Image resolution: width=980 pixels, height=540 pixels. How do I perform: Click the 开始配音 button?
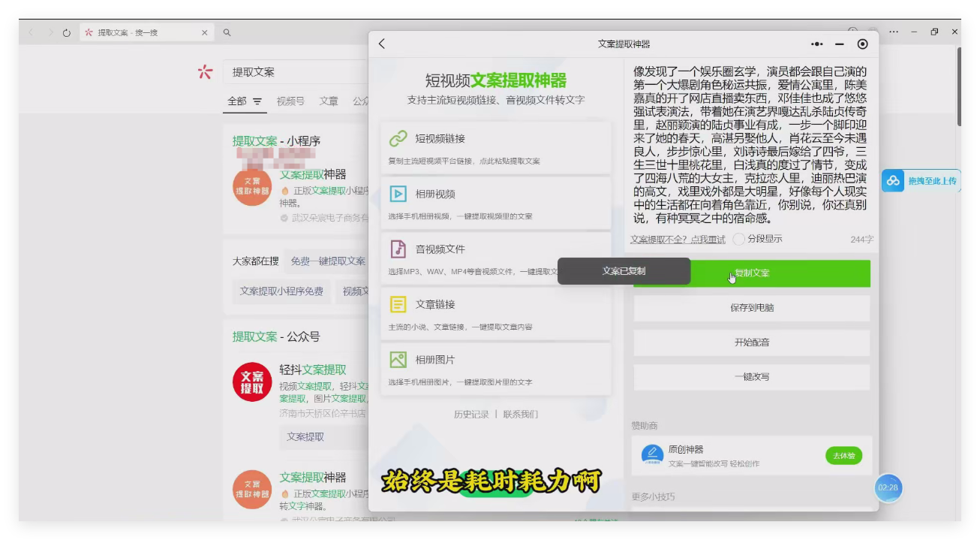point(751,342)
